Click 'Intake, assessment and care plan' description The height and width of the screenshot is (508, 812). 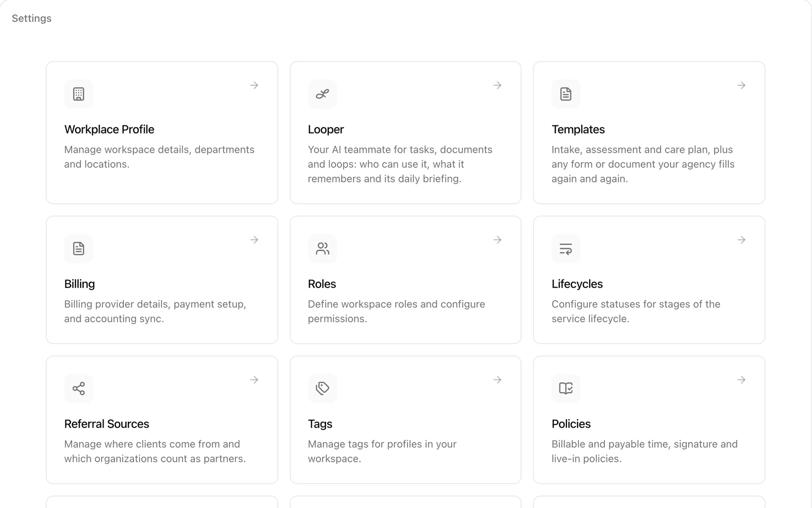tap(643, 164)
